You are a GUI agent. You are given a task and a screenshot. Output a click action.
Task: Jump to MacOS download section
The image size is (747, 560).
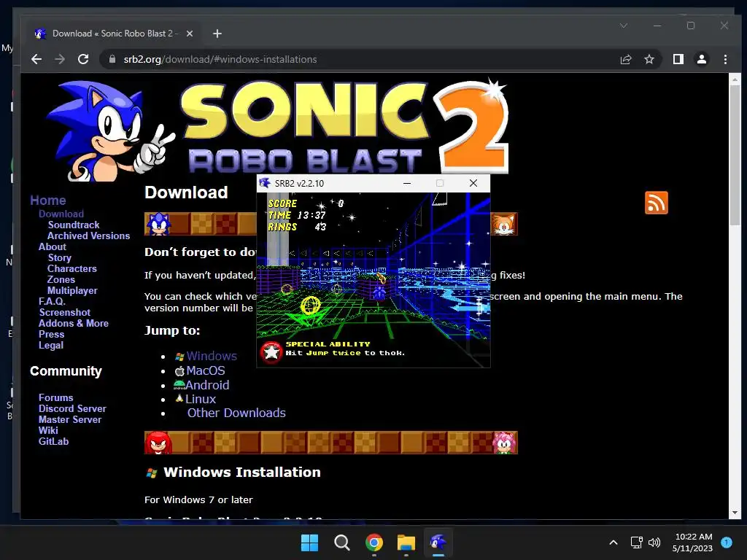[205, 370]
